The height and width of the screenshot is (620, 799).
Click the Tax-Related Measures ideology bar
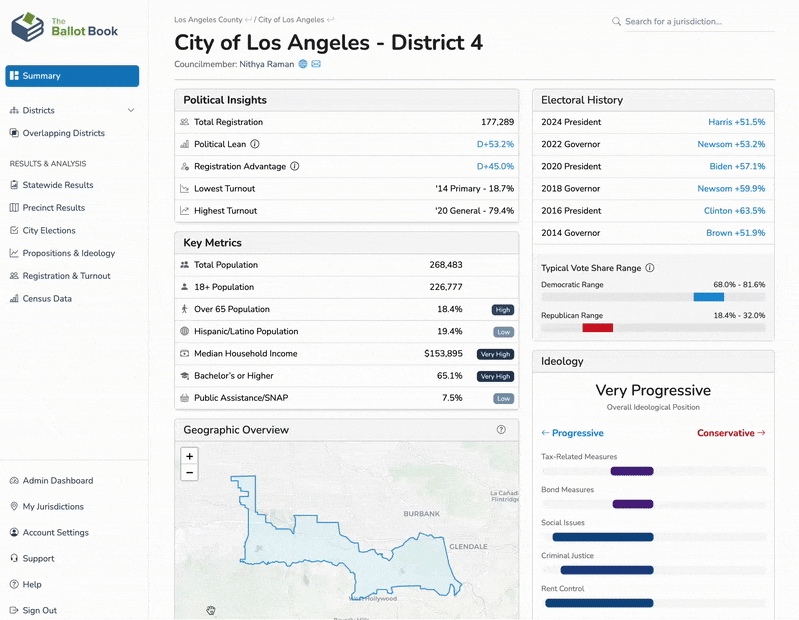(x=632, y=471)
